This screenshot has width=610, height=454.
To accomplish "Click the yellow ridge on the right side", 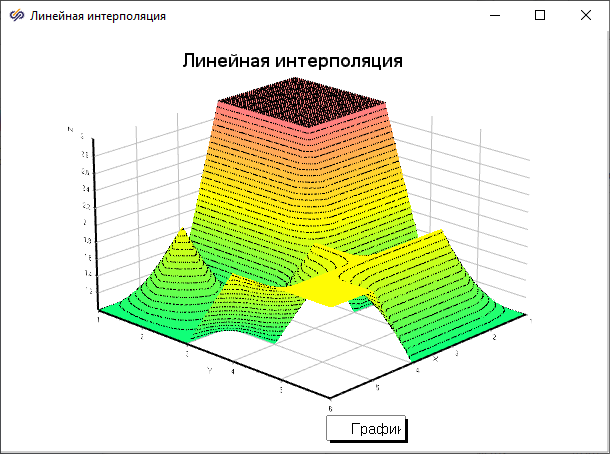I will click(x=440, y=250).
